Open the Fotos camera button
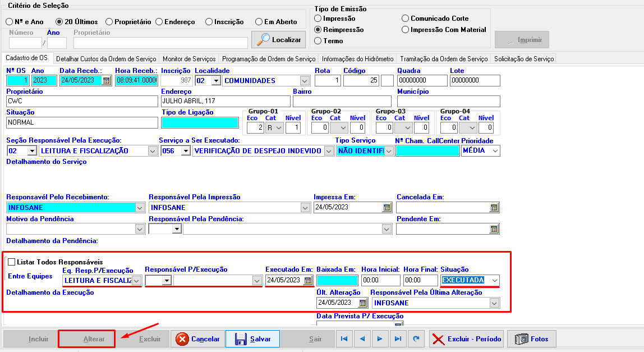This screenshot has height=352, width=644. [x=531, y=339]
